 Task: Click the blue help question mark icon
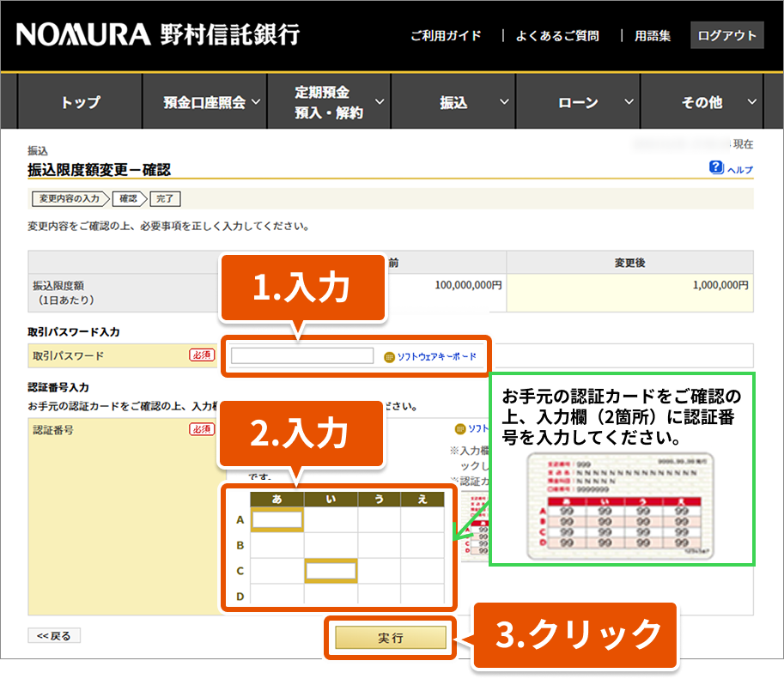coord(716,168)
